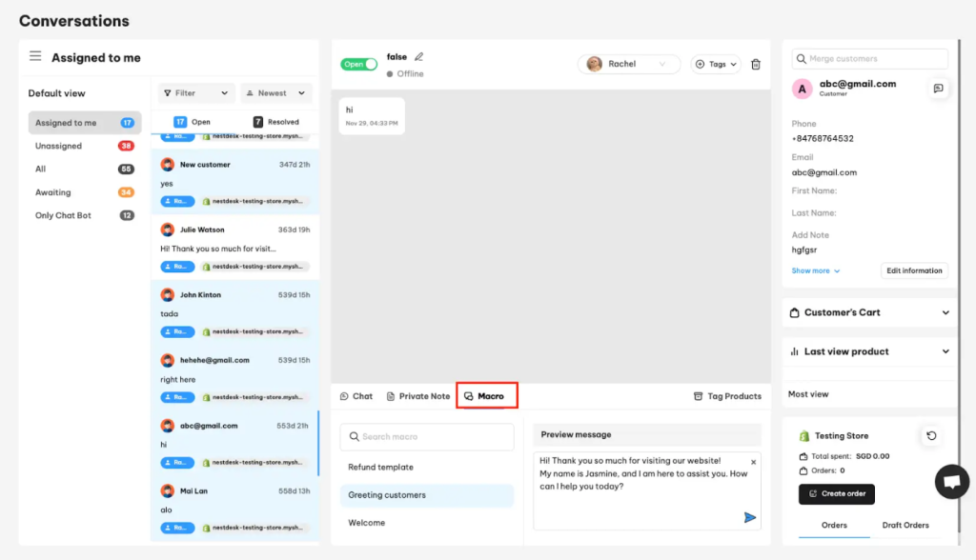Click the Search macro input field
The height and width of the screenshot is (560, 976).
click(x=426, y=436)
